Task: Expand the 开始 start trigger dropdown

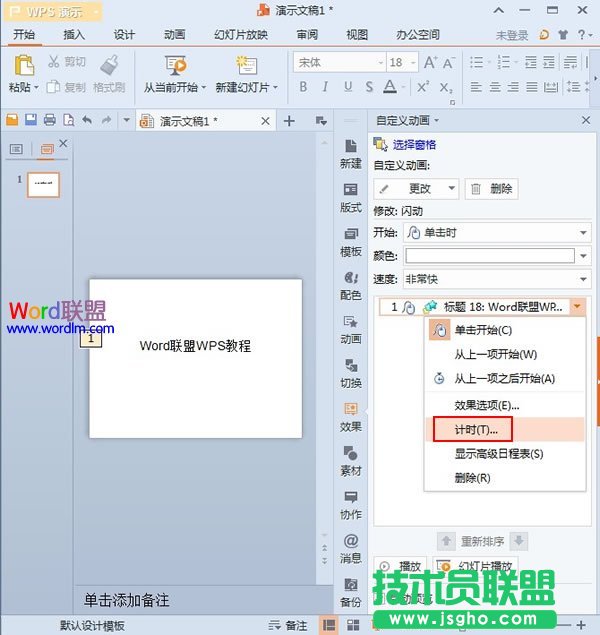Action: click(x=583, y=232)
